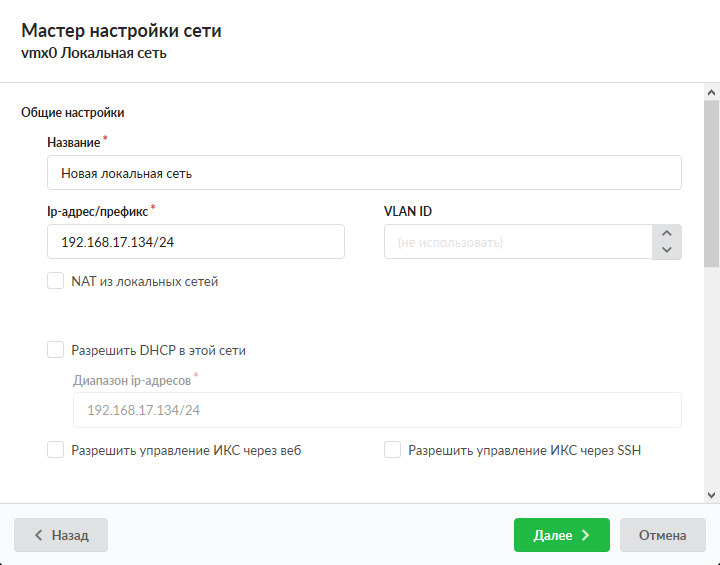Toggle Разрешить управление ИКС через SSH checkbox
This screenshot has height=565, width=720.
pyautogui.click(x=393, y=450)
